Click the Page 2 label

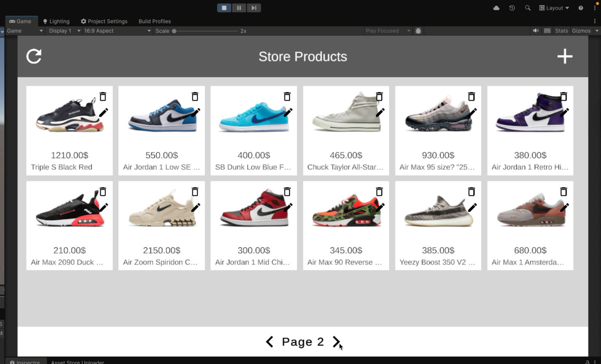pos(303,342)
